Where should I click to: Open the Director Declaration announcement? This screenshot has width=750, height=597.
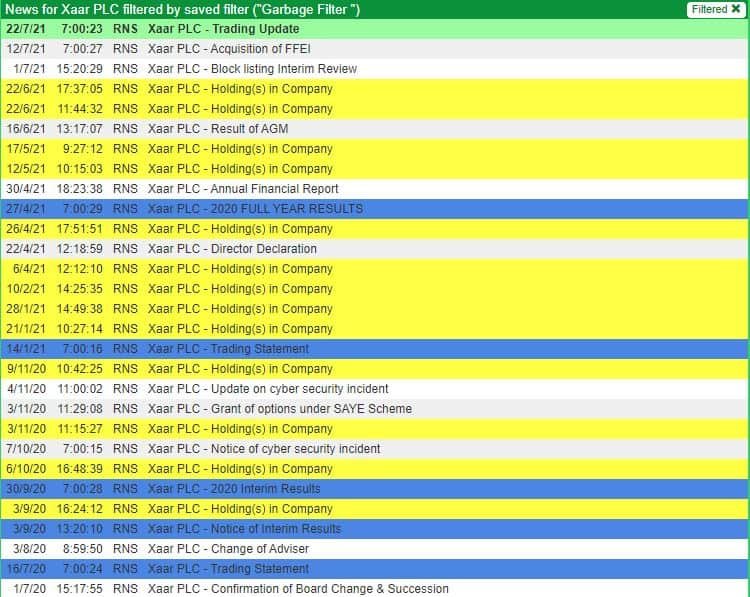[375, 249]
